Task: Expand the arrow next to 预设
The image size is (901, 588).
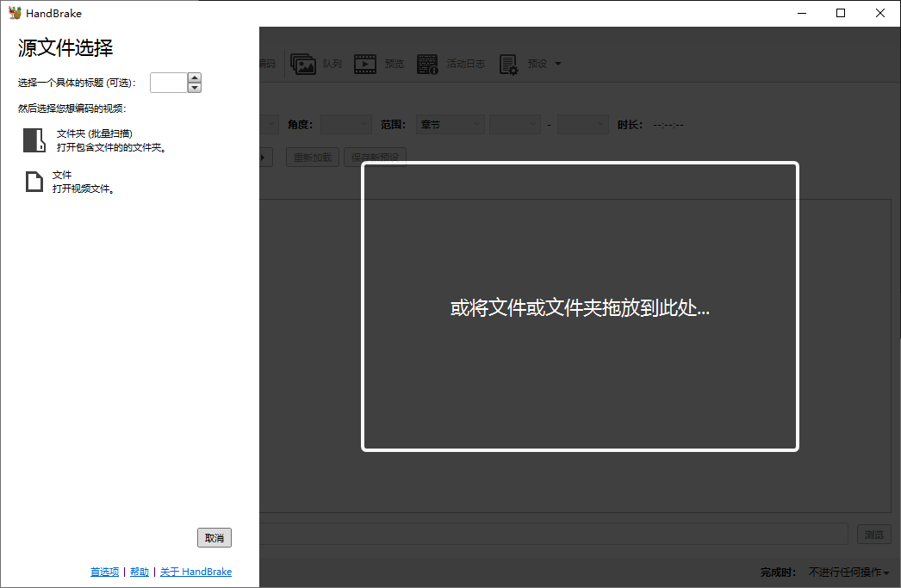Action: pyautogui.click(x=558, y=63)
